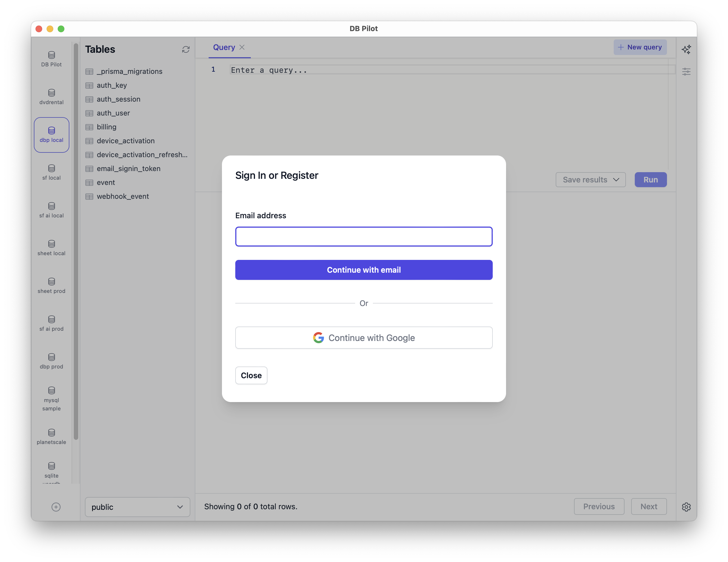Click the AI assistant sparkles icon
This screenshot has height=562, width=728.
pos(686,49)
